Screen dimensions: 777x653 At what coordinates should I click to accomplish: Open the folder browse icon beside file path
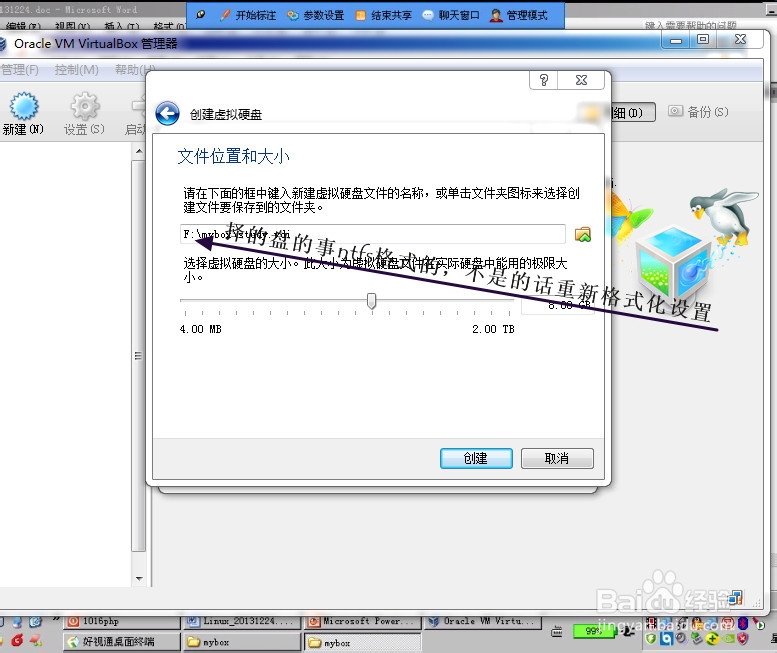coord(583,234)
